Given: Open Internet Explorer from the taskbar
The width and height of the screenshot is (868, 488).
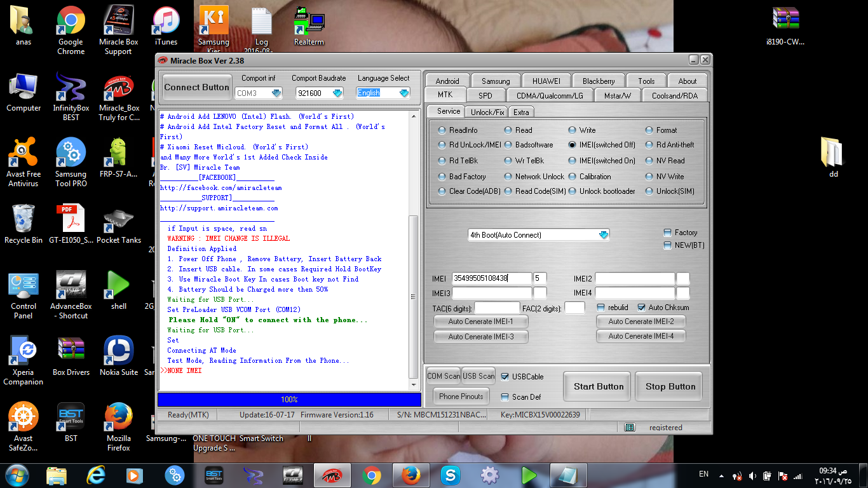Looking at the screenshot, I should click(96, 475).
